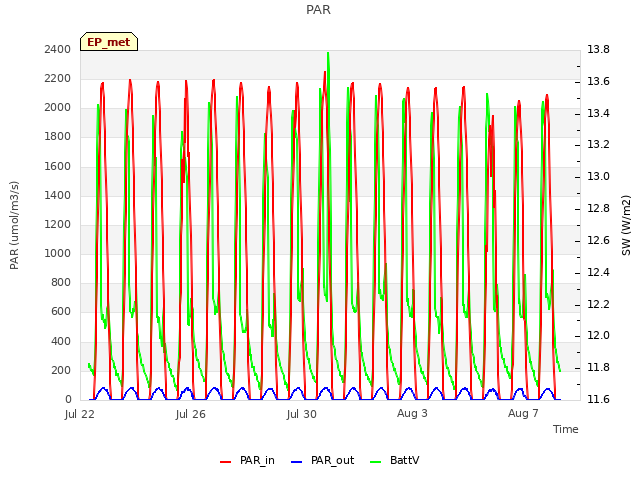
Task: Click the 12.8 right-axis tick label
Action: (598, 208)
